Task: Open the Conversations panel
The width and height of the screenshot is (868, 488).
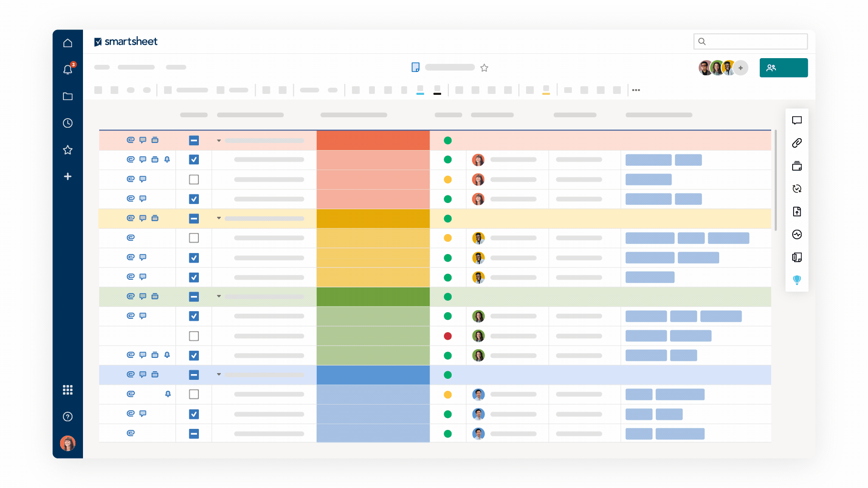Action: point(797,121)
